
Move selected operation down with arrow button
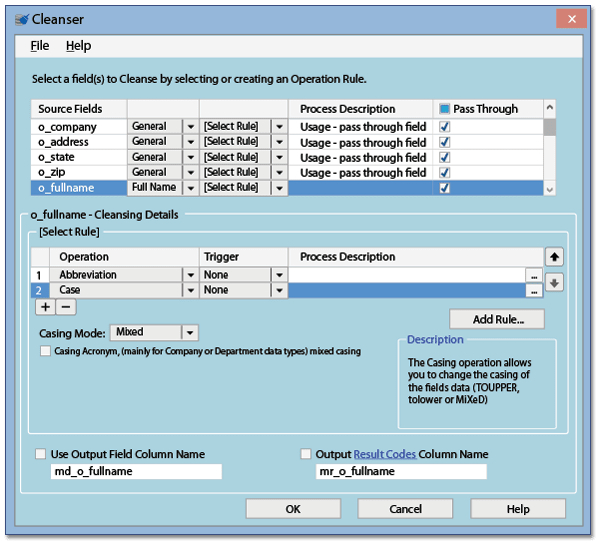point(554,283)
